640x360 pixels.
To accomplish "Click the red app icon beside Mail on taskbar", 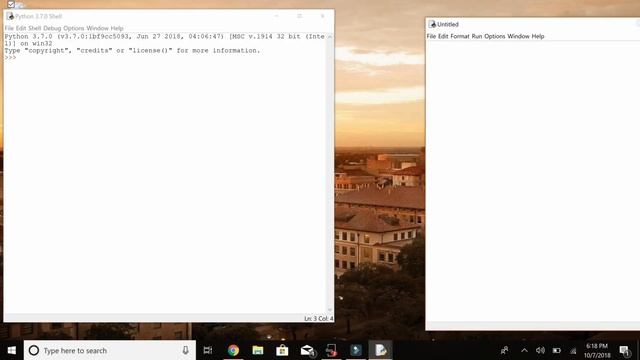I will pyautogui.click(x=331, y=350).
